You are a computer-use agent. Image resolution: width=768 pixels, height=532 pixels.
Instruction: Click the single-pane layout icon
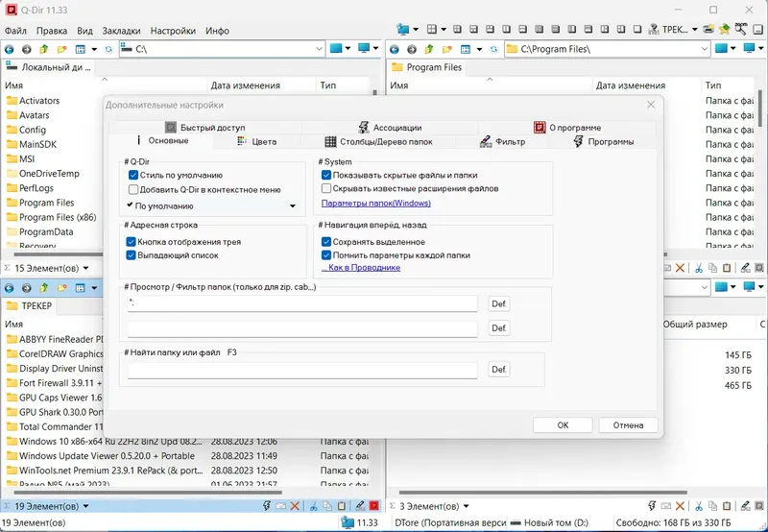[637, 30]
